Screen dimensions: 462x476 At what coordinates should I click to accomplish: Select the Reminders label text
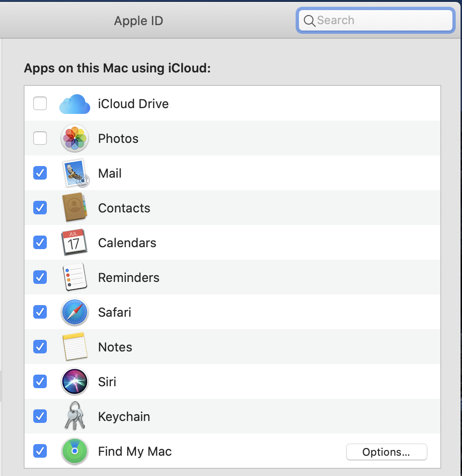[129, 278]
